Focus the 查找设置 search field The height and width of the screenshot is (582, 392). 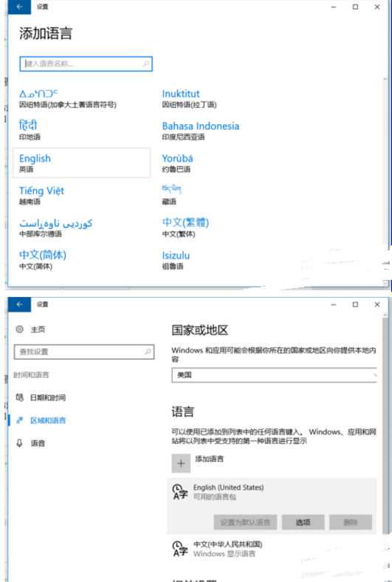click(x=84, y=352)
